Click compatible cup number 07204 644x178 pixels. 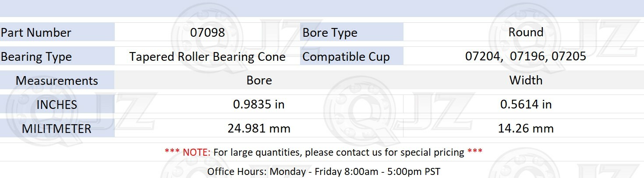(483, 56)
